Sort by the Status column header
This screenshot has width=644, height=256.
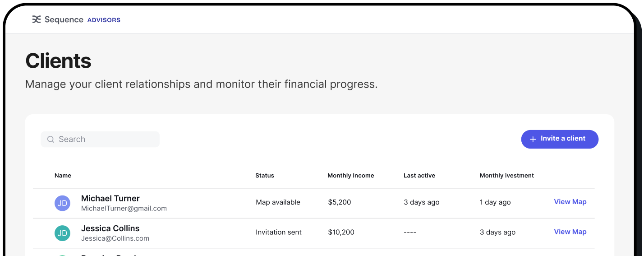(x=265, y=176)
